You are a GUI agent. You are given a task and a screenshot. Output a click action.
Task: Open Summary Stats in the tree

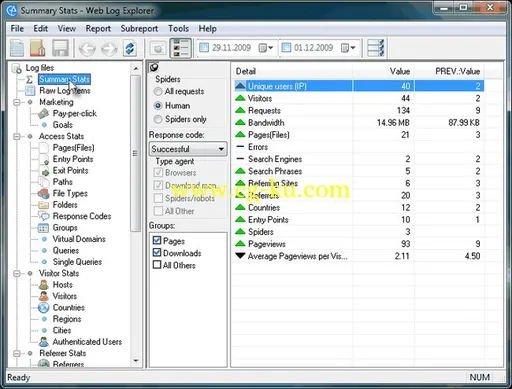65,79
